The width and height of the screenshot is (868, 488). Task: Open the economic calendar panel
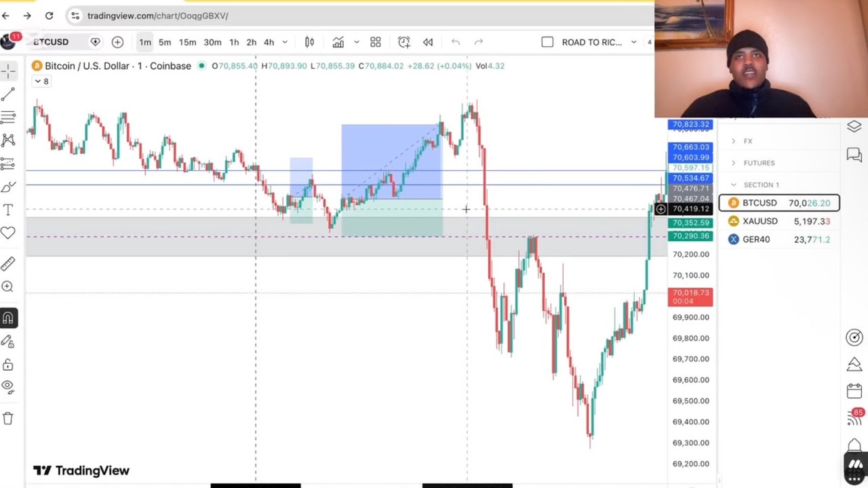click(x=854, y=391)
